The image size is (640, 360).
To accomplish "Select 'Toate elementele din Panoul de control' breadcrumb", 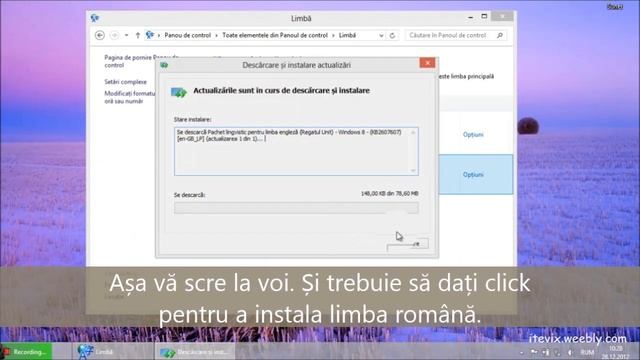I will [x=275, y=36].
